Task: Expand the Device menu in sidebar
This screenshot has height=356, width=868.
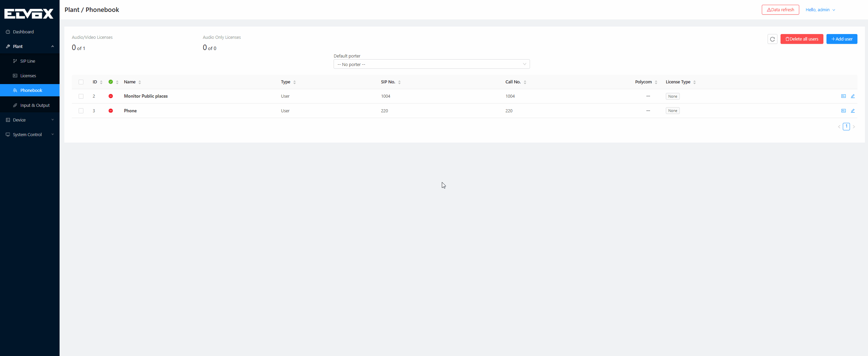Action: (x=30, y=120)
